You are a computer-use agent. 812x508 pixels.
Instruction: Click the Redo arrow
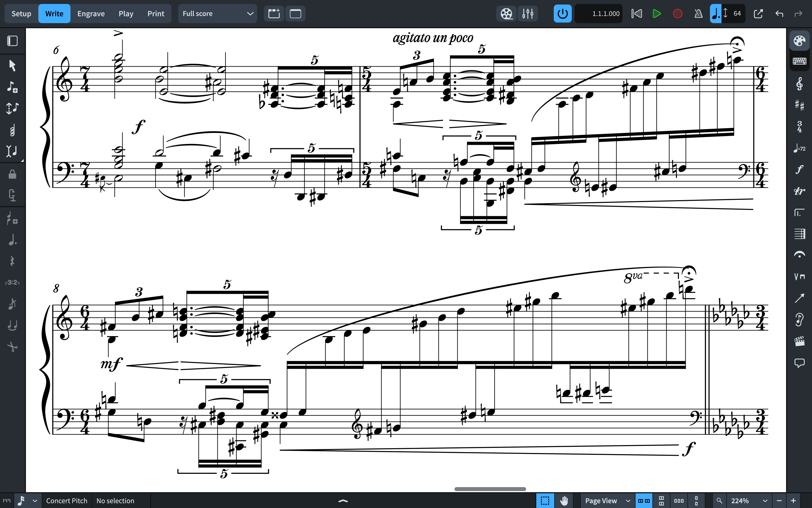pos(798,14)
